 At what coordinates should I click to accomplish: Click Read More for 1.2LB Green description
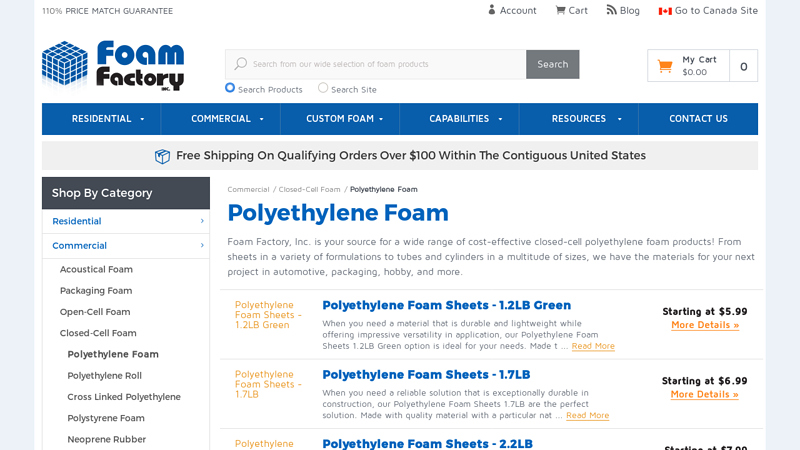tap(593, 346)
